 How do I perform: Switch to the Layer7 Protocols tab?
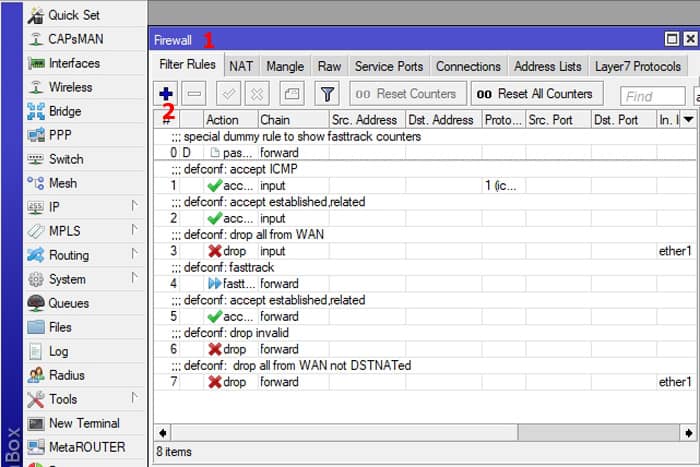(x=638, y=67)
